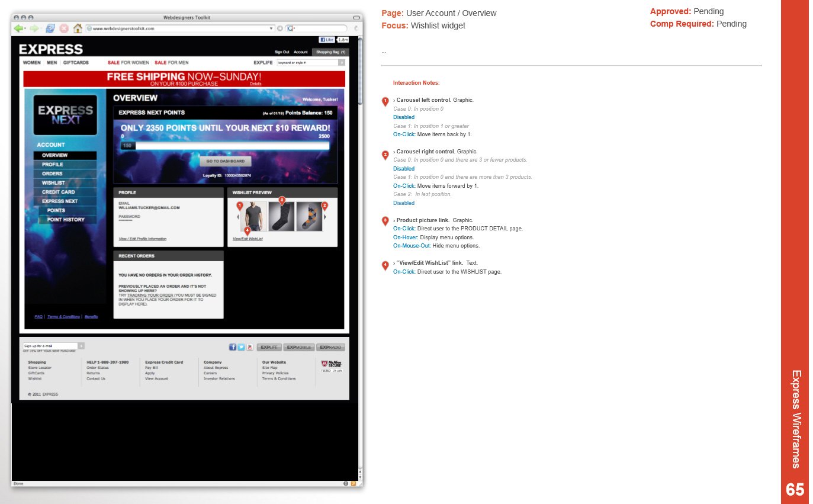Click the Facebook icon in the footer
The height and width of the screenshot is (504, 813).
[x=233, y=347]
